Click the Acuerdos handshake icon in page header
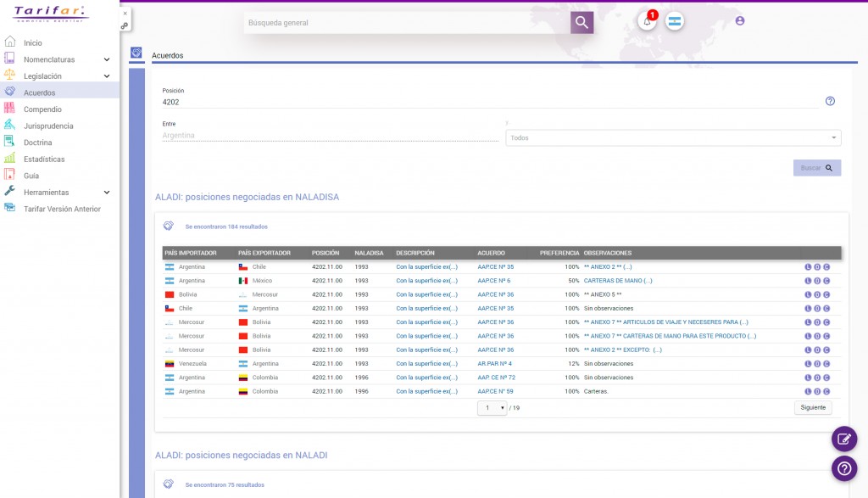The height and width of the screenshot is (498, 868). click(x=136, y=53)
